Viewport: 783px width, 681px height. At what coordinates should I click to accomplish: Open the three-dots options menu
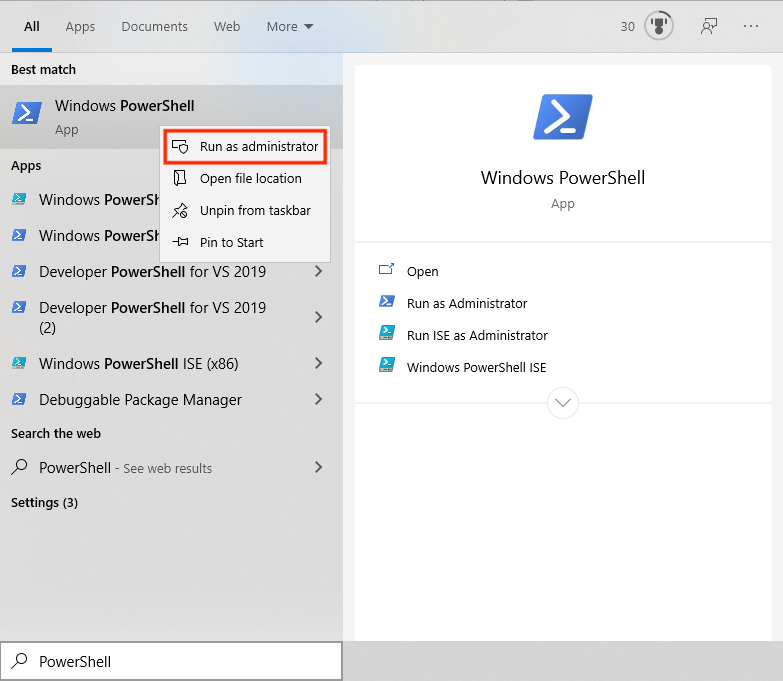(751, 26)
